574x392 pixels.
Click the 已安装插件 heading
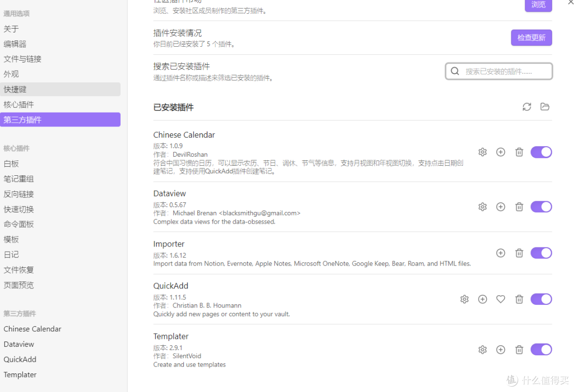173,107
